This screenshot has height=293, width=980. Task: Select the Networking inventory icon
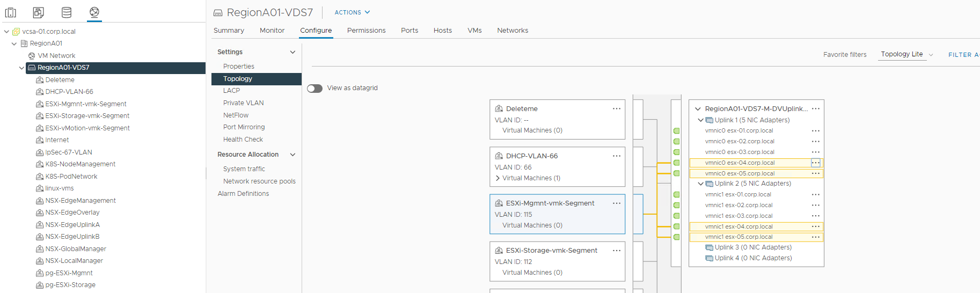point(94,12)
